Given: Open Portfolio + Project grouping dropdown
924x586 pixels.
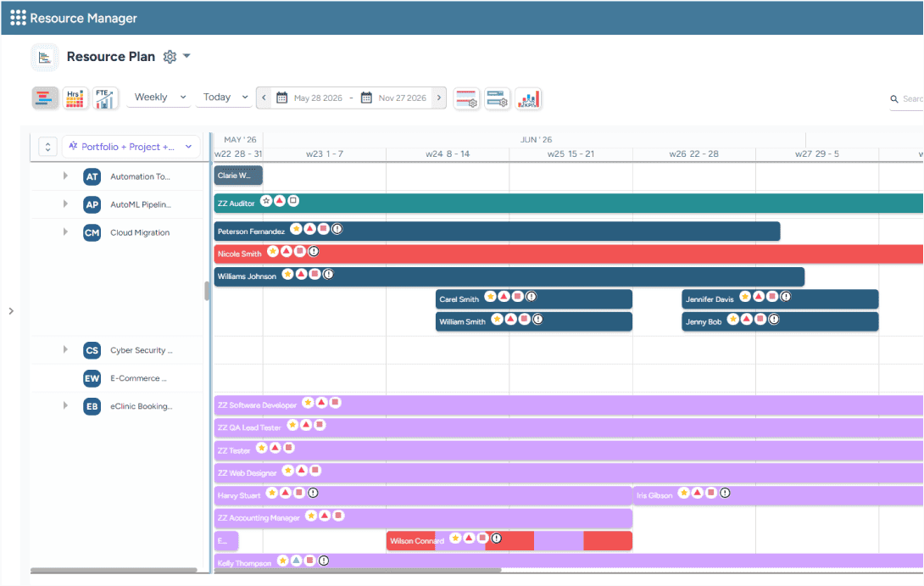Looking at the screenshot, I should [131, 146].
